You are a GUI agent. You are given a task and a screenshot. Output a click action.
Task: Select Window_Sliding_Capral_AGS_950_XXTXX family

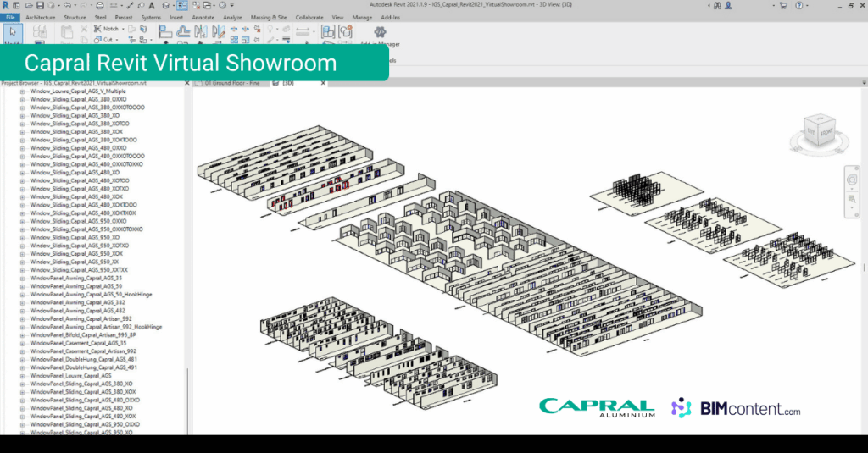pos(79,270)
